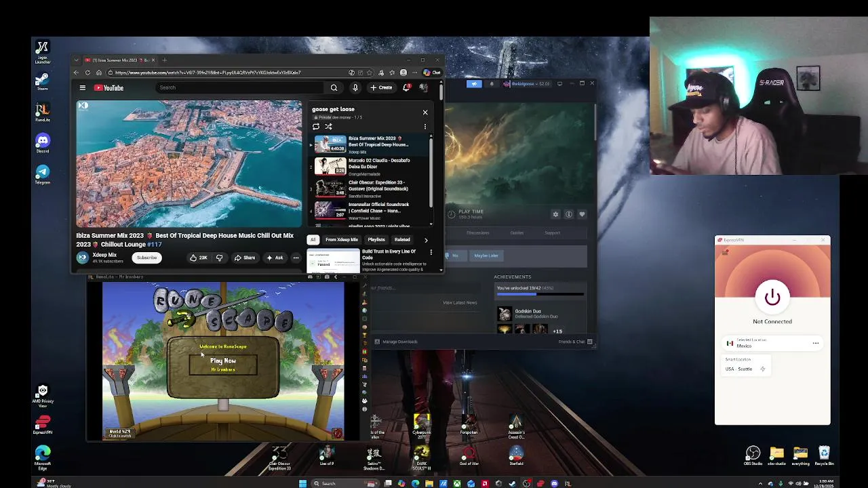Play Interstellar Official Soundtrack playlist item
The image size is (868, 488).
370,210
